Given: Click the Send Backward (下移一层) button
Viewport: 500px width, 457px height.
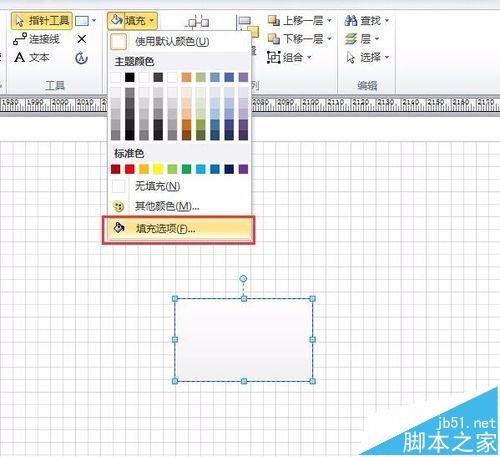Looking at the screenshot, I should pos(295,39).
